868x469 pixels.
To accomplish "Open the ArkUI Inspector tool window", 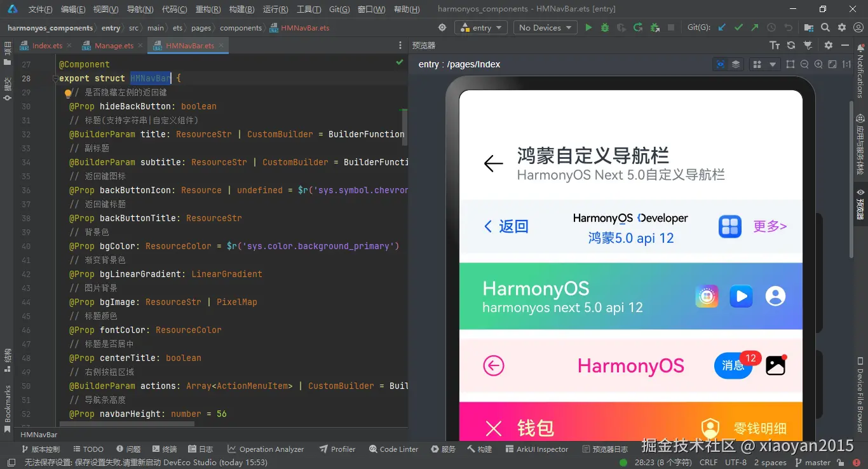I will coord(537,449).
